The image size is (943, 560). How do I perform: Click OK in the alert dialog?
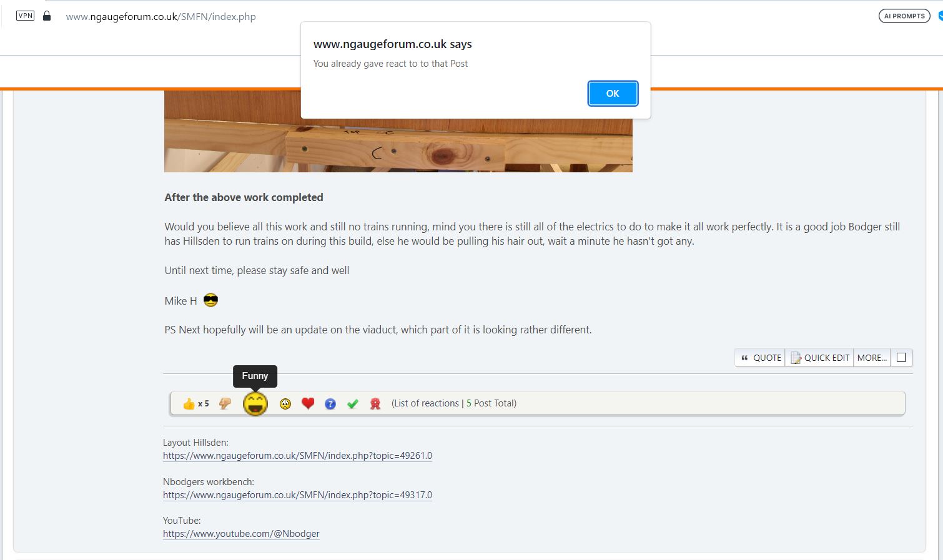coord(613,94)
